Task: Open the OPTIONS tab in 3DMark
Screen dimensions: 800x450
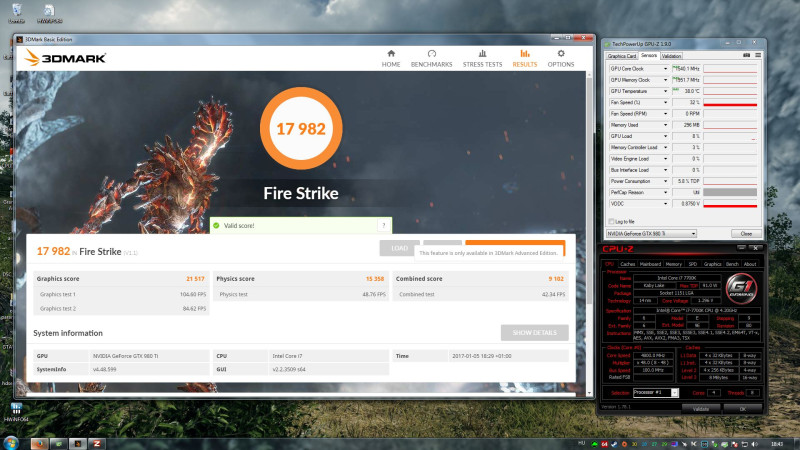Action: pyautogui.click(x=561, y=59)
